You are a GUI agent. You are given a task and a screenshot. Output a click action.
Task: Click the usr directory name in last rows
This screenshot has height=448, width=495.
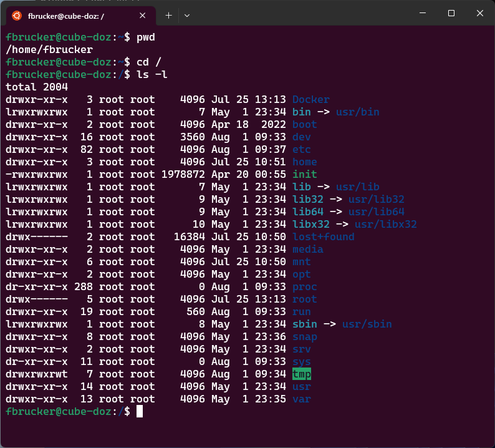point(302,387)
